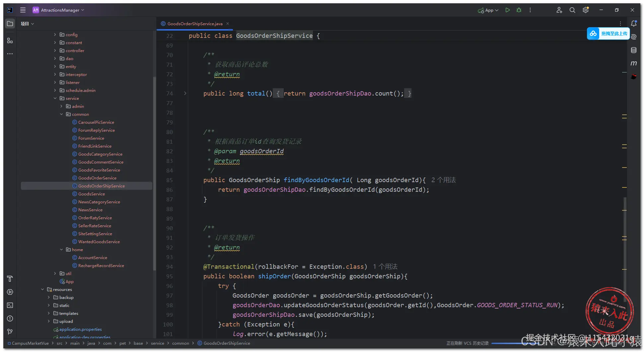Viewport: 644px width, 352px height.
Task: Open the App run configuration dropdown
Action: (488, 10)
